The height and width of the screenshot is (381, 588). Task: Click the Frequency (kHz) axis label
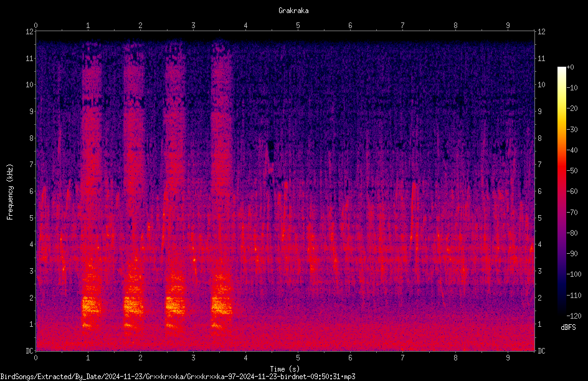tap(10, 192)
